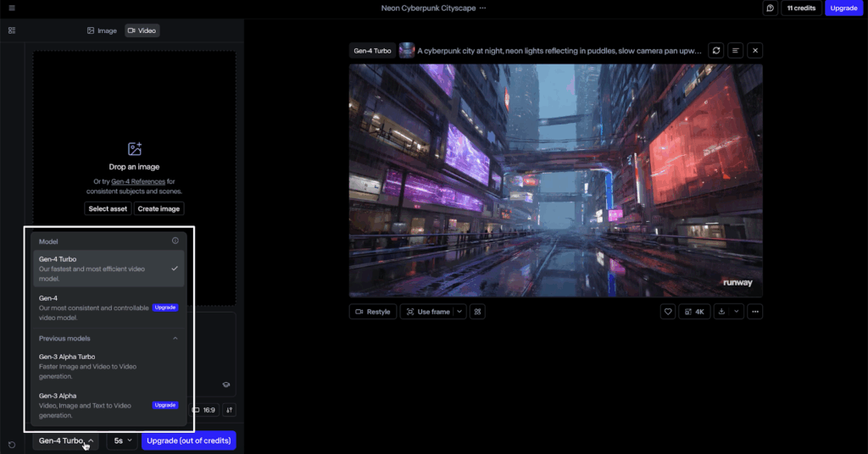868x454 pixels.
Task: Click the reset icon beside Gen-4 Turbo selector
Action: [12, 444]
